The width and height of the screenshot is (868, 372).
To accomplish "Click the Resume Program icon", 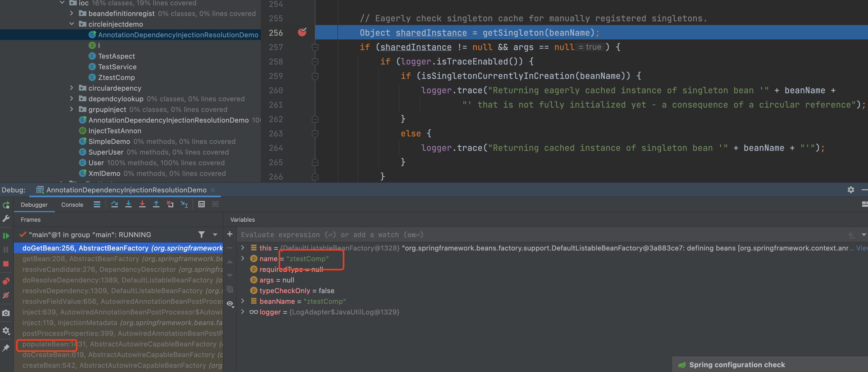I will pyautogui.click(x=6, y=236).
